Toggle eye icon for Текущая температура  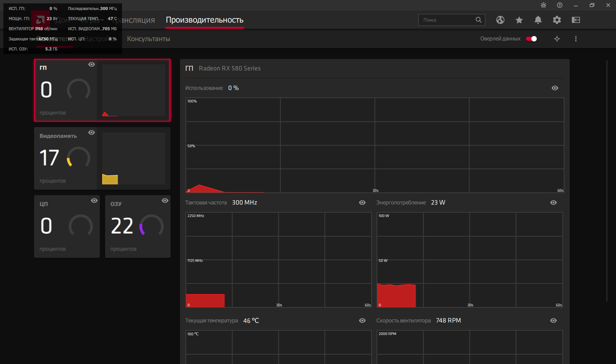pos(362,320)
